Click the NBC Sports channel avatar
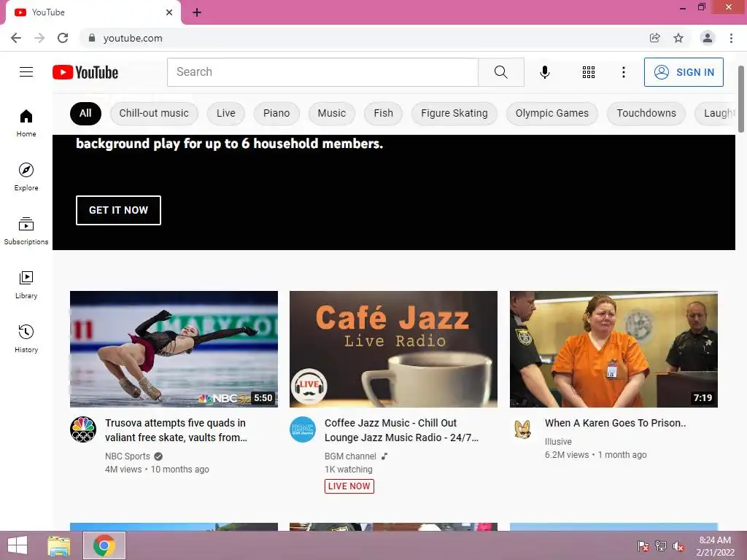 click(83, 429)
